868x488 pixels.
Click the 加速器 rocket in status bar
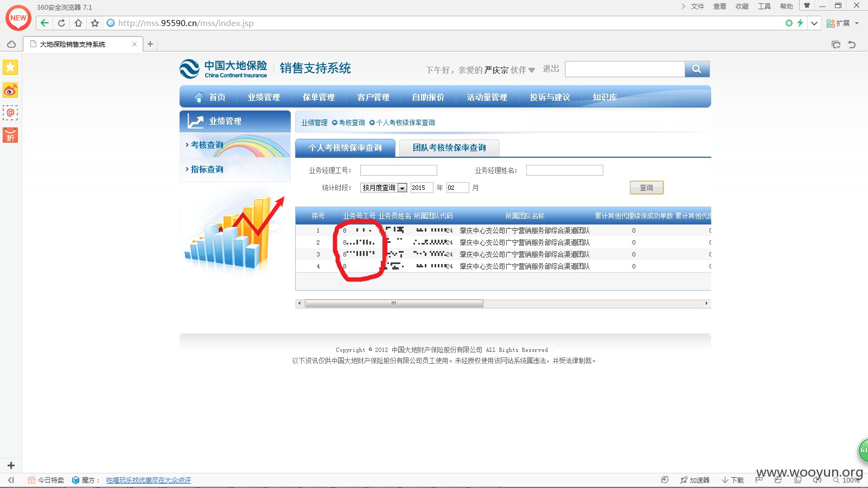(695, 480)
